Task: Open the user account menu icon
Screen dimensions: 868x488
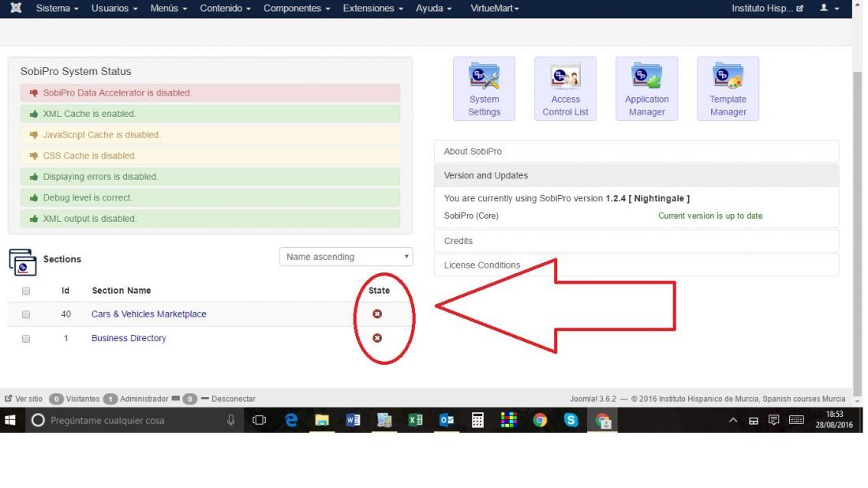Action: 829,8
